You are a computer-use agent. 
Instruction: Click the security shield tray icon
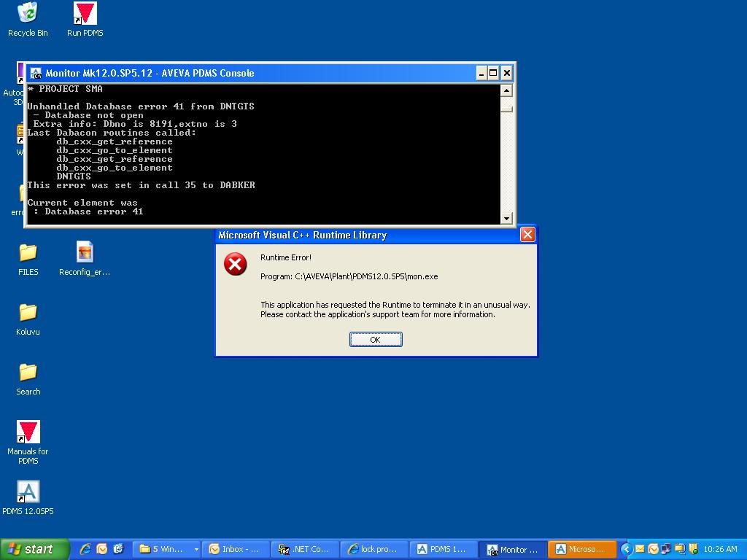coord(694,549)
